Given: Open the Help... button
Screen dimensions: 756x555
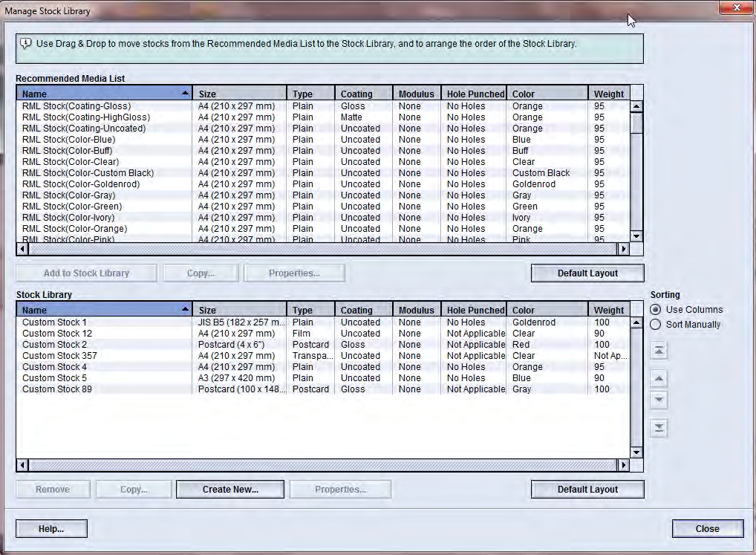Looking at the screenshot, I should [51, 528].
